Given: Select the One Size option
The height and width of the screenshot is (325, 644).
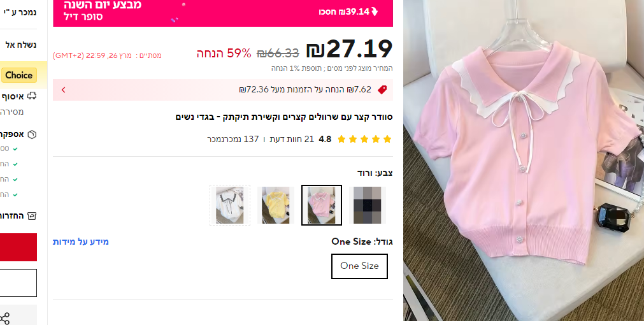Looking at the screenshot, I should coord(359,266).
